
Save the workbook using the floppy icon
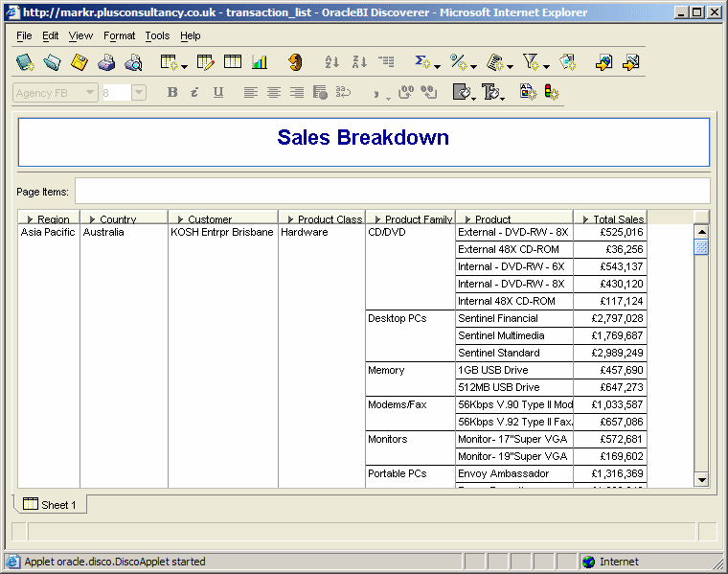point(79,62)
